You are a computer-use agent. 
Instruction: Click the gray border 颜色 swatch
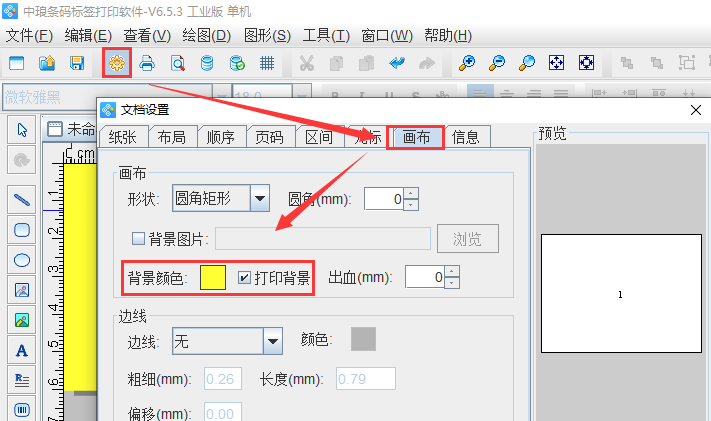tap(363, 339)
